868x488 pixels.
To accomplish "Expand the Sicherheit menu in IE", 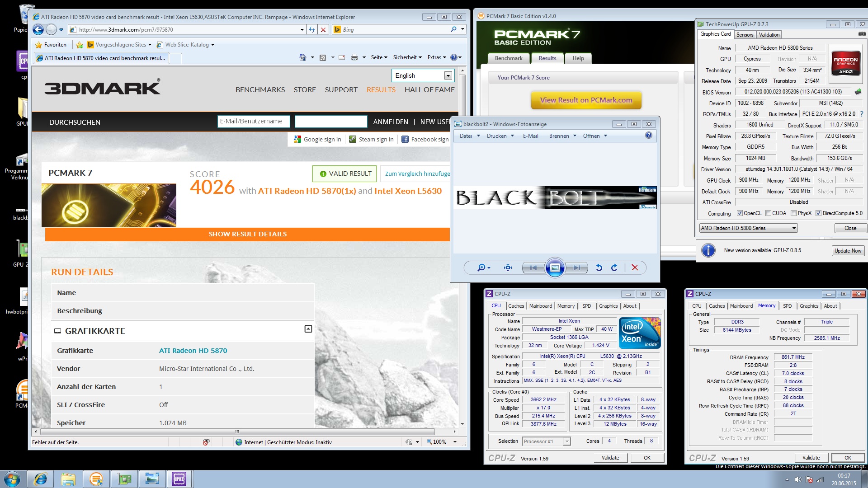I will [407, 57].
